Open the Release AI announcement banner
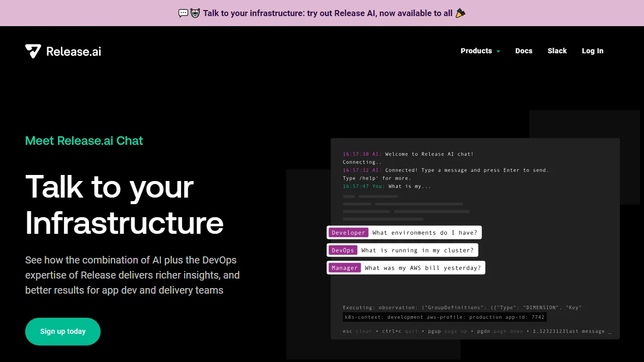 pos(322,13)
